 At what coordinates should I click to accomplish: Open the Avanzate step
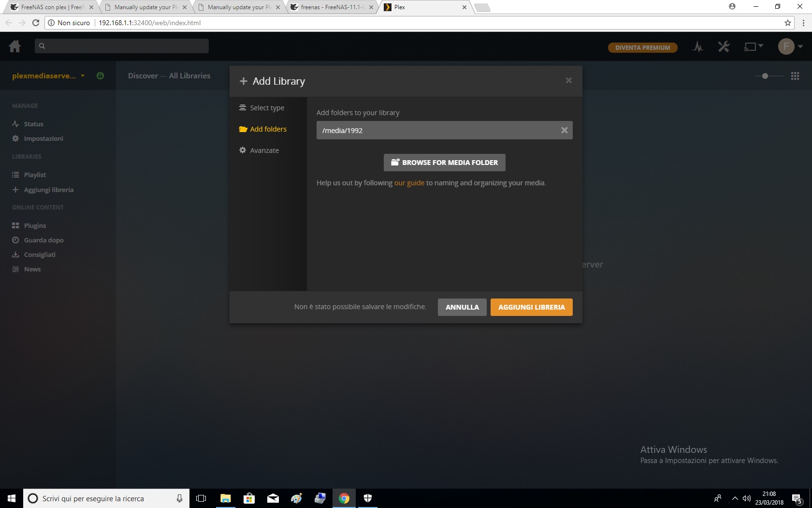tap(259, 150)
